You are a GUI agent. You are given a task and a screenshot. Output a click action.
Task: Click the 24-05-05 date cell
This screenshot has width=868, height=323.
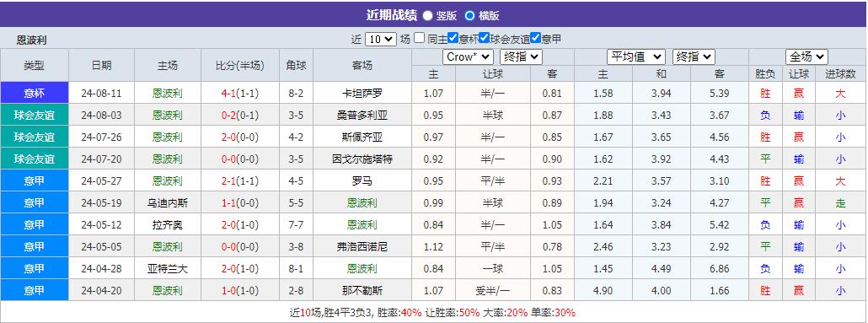point(101,246)
